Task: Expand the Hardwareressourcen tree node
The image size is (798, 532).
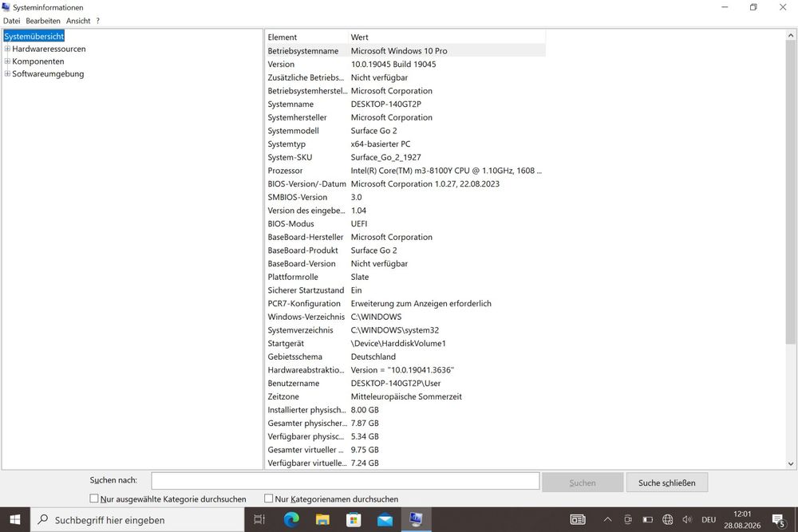Action: pyautogui.click(x=7, y=49)
